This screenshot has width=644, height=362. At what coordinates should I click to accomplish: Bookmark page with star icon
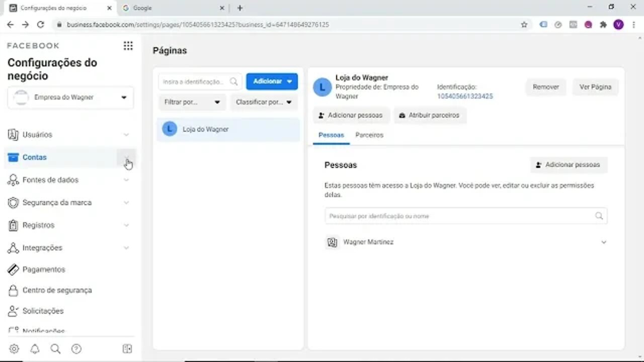tap(524, 24)
